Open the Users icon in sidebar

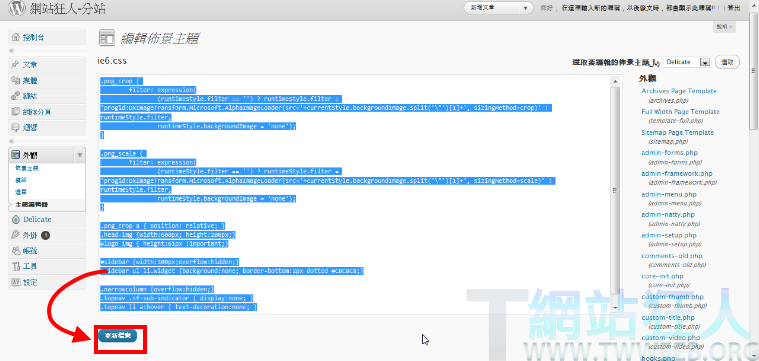click(x=15, y=251)
